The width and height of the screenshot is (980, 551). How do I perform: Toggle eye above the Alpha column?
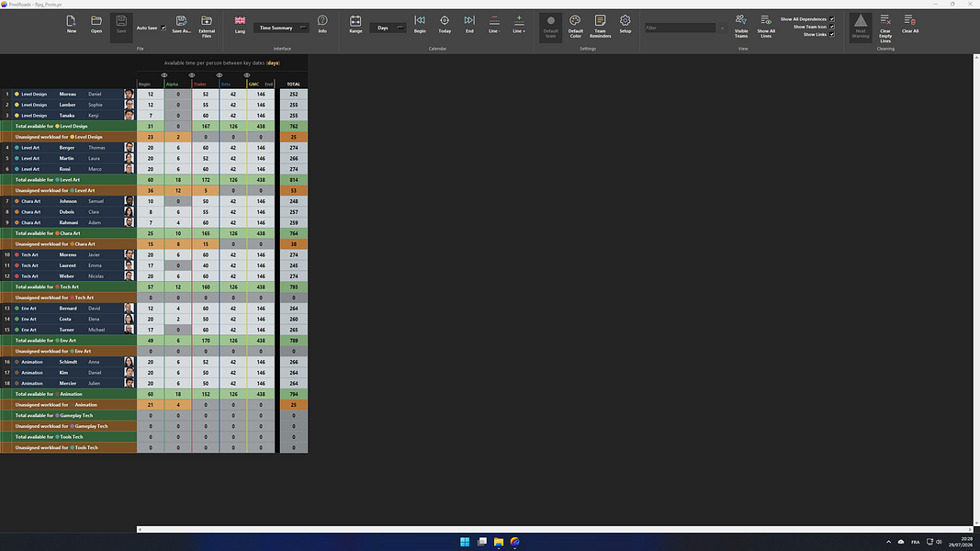164,75
